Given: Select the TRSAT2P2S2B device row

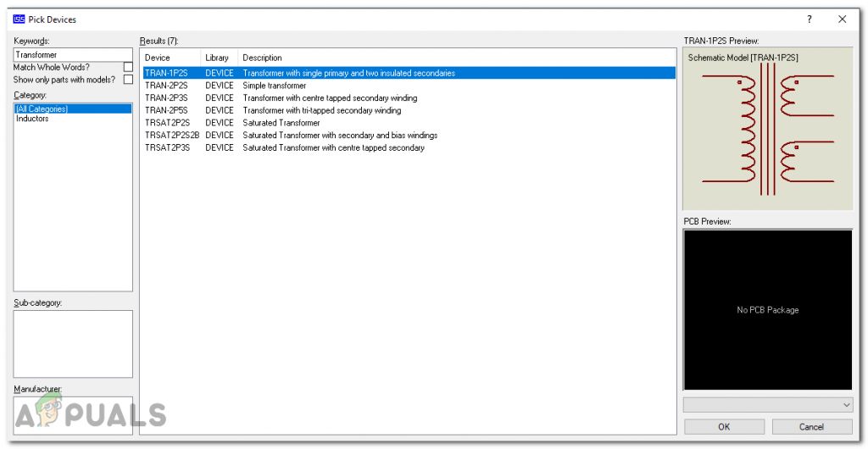Looking at the screenshot, I should click(x=409, y=135).
